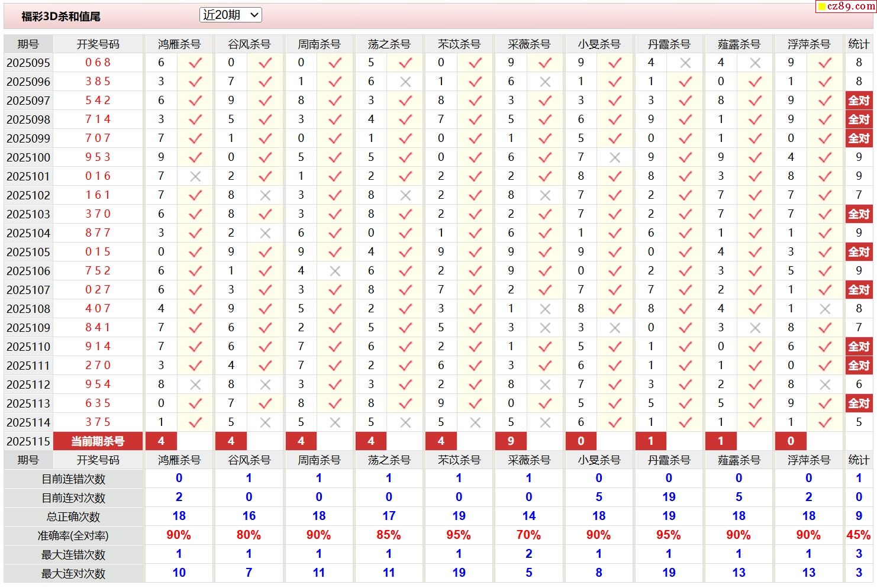Click the cross mark for 丹霞杀号 in row 2025095
Image resolution: width=877 pixels, height=588 pixels.
[x=685, y=63]
